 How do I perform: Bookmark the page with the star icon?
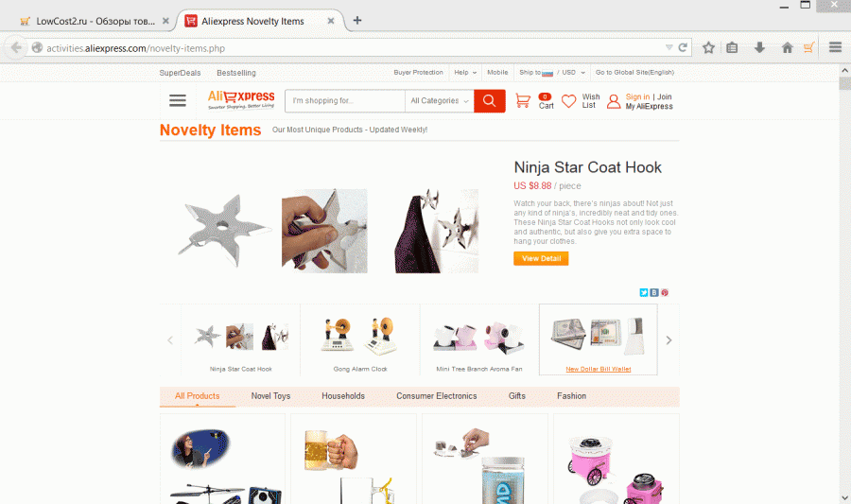[708, 47]
